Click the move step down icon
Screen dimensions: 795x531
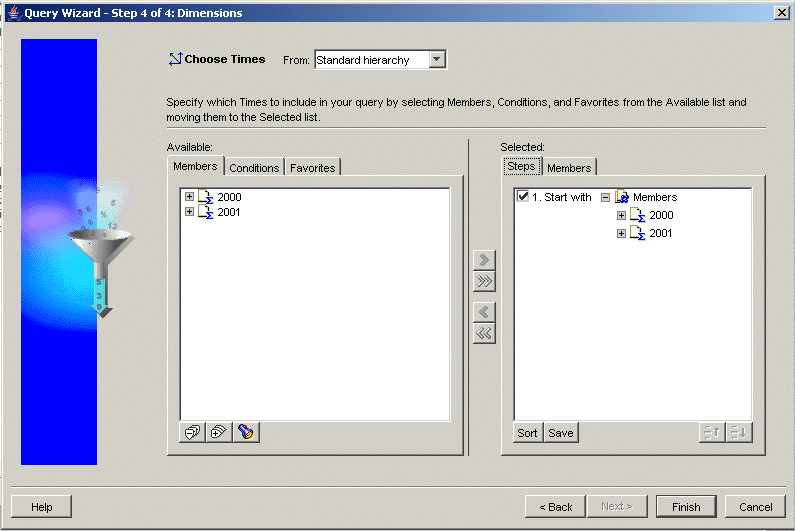click(739, 433)
